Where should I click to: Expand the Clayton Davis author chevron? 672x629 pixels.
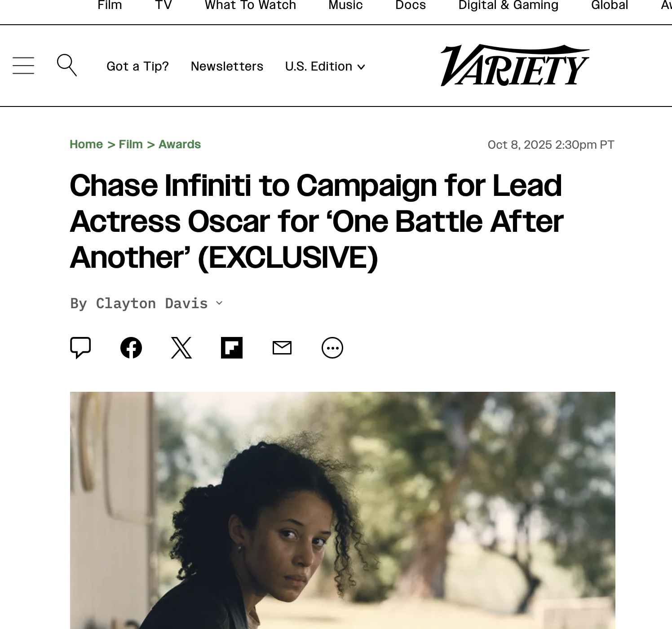(219, 303)
